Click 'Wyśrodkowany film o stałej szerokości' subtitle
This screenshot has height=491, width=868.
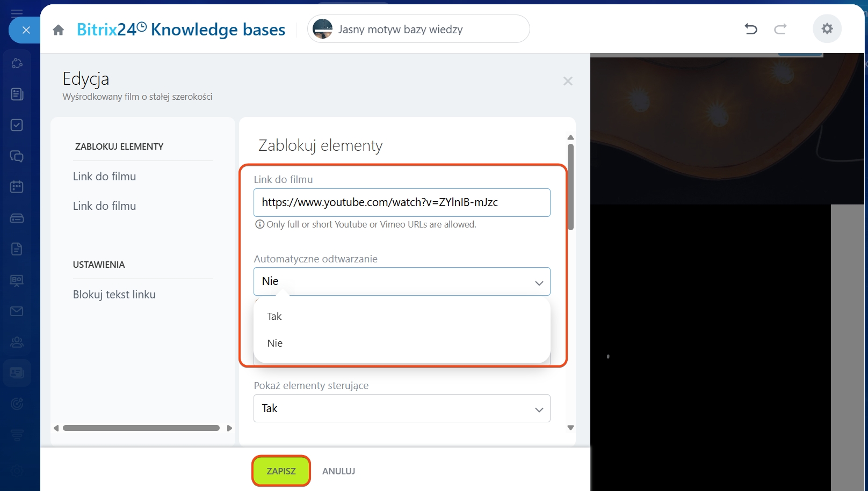click(138, 97)
